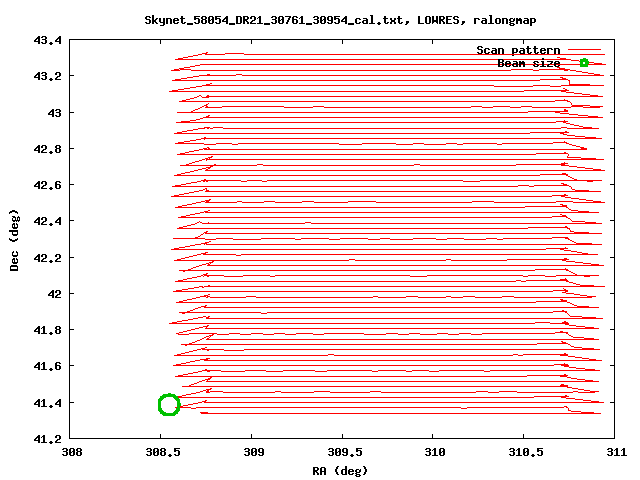Screen dimensions: 640x480
Task: Click the 41.2 Dec axis tick label
Action: point(48,439)
